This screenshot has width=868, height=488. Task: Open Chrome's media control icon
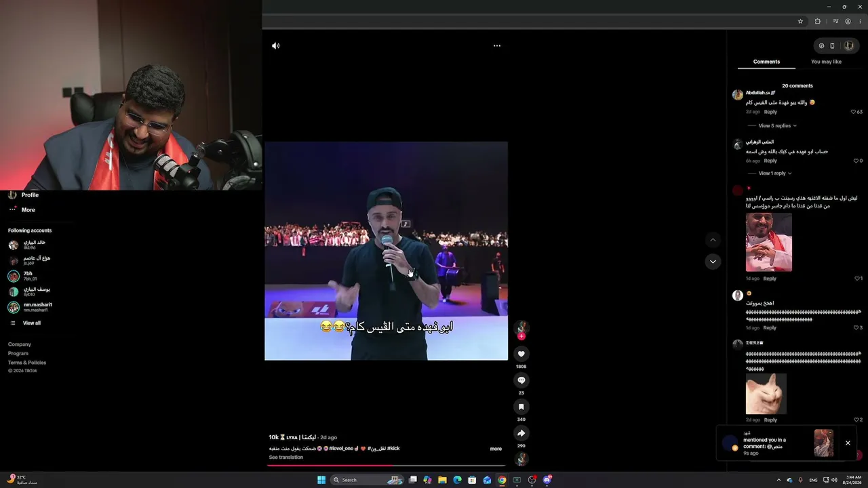click(x=836, y=21)
